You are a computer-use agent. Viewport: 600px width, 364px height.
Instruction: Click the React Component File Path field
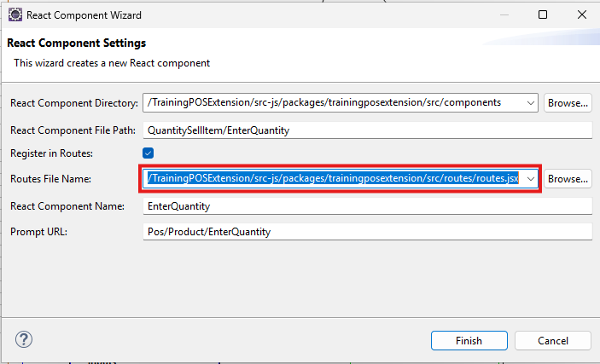coord(367,130)
